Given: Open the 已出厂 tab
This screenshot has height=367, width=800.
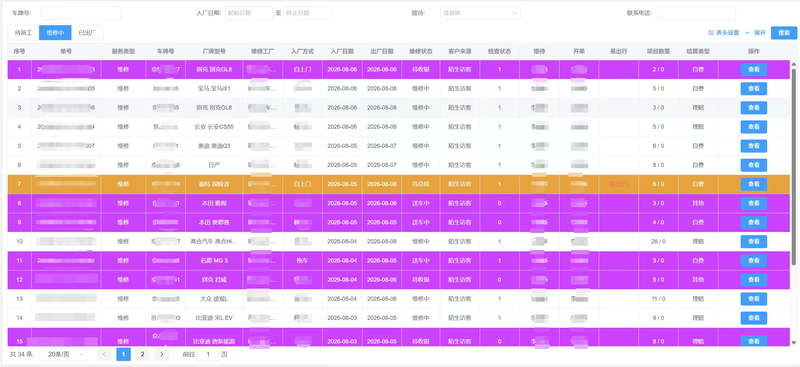Looking at the screenshot, I should point(87,33).
